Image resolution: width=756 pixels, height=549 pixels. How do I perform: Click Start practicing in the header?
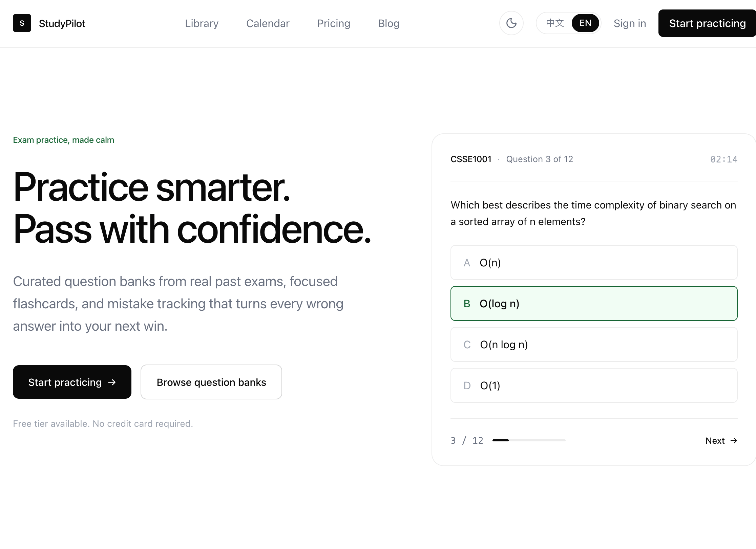[x=707, y=23]
